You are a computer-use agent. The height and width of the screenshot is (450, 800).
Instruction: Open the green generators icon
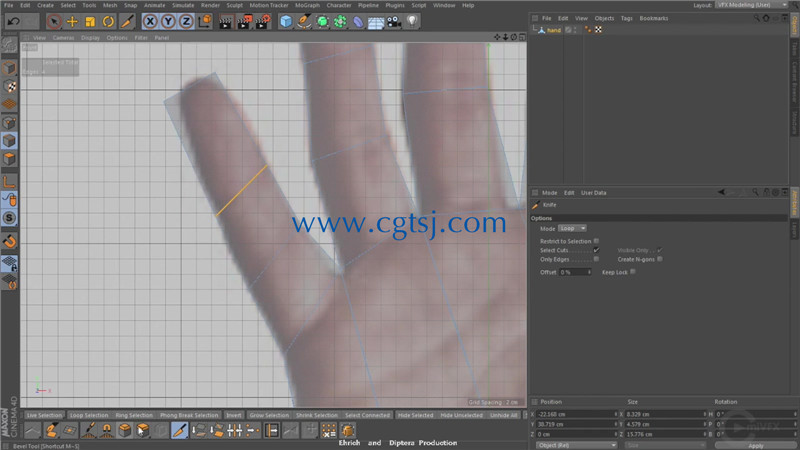pos(322,21)
